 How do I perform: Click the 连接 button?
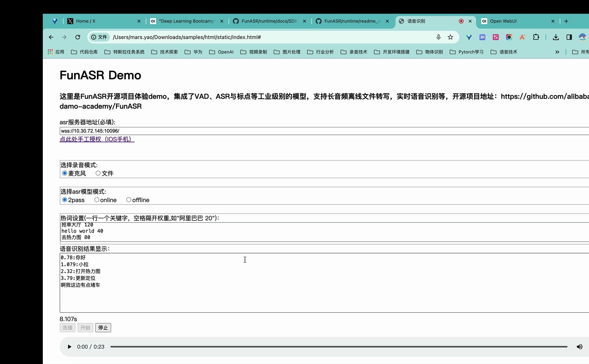tap(67, 328)
